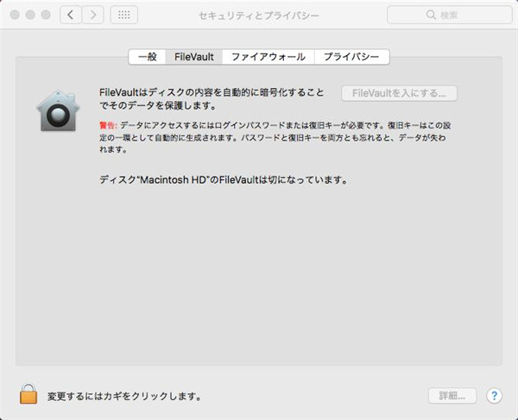Click the 'Macintosh HD' FileVault status text
This screenshot has height=420, width=518.
(x=224, y=179)
